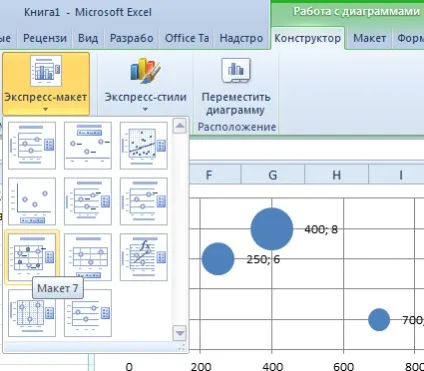
Task: Pick Макет 5 layout thumbnail
Action: (x=88, y=201)
